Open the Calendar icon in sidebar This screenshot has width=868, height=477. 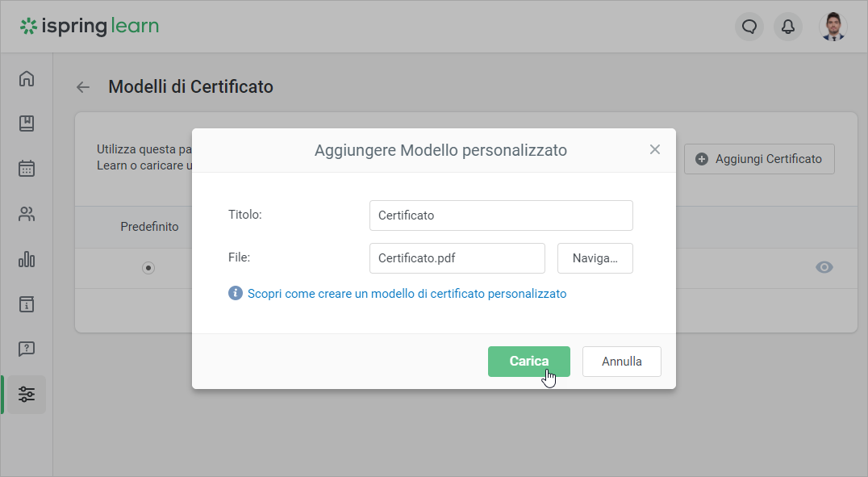click(x=27, y=169)
